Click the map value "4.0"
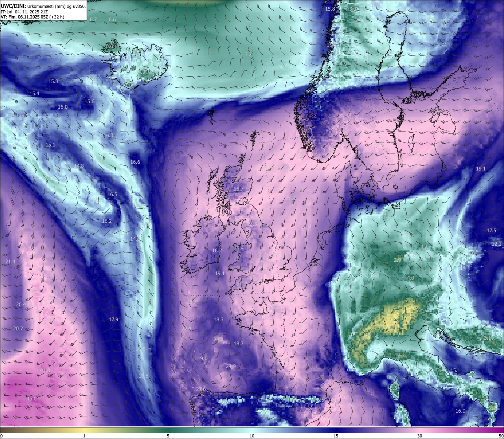This screenshot has height=439, width=504. (411, 278)
